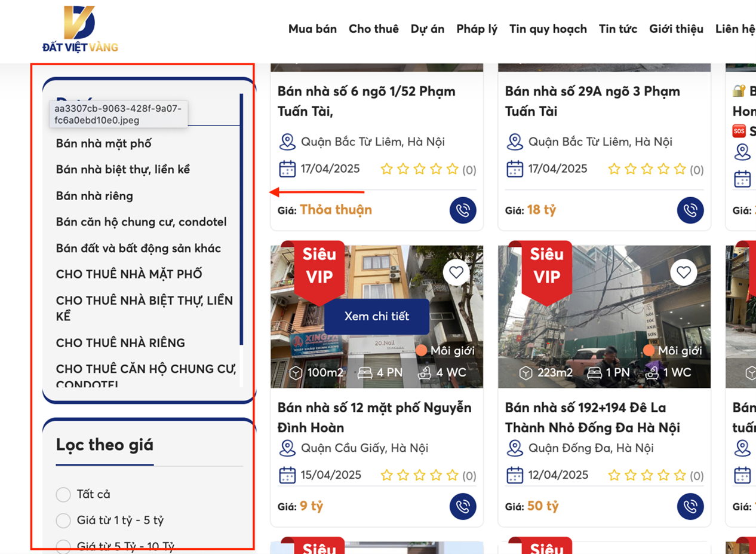Image resolution: width=756 pixels, height=554 pixels.
Task: Click the 12/04/2025 date
Action: tap(558, 475)
